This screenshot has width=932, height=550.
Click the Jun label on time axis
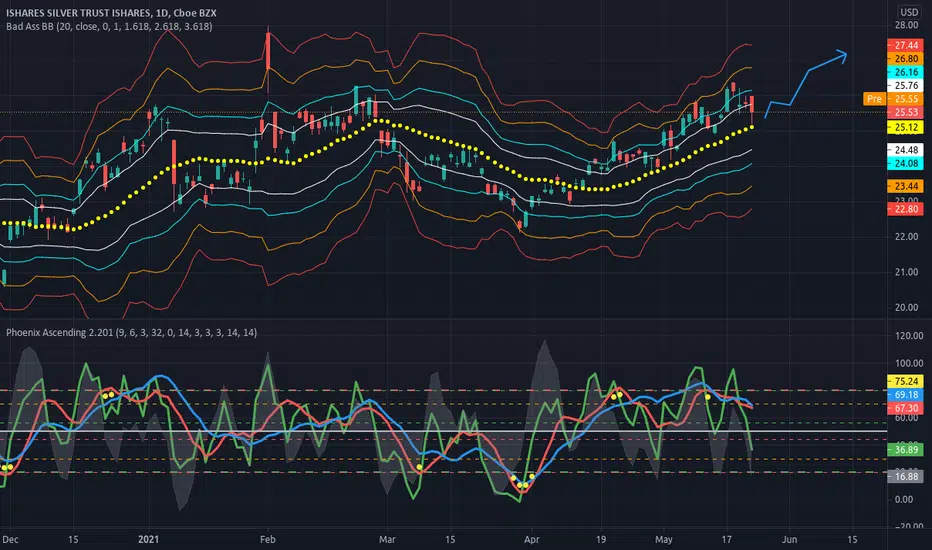coord(789,540)
